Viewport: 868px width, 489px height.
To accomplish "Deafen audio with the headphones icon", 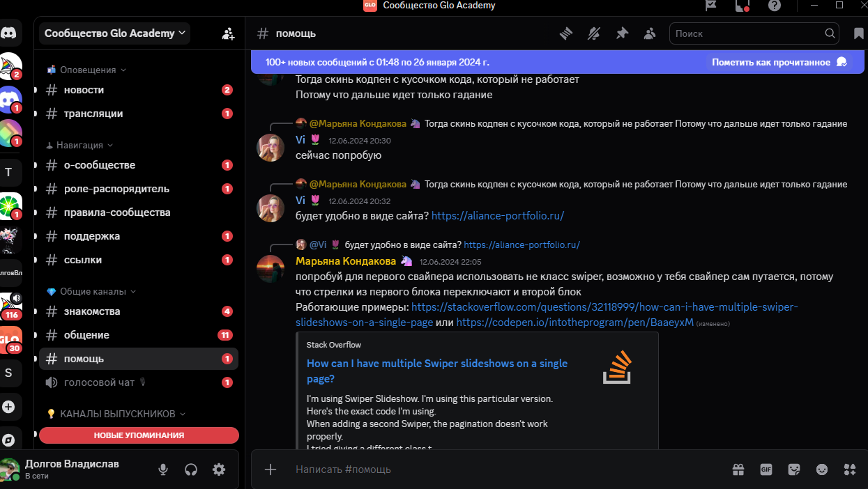I will [191, 469].
